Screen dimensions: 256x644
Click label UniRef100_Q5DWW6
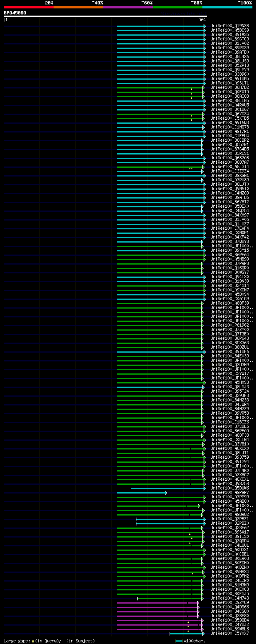(x=230, y=488)
